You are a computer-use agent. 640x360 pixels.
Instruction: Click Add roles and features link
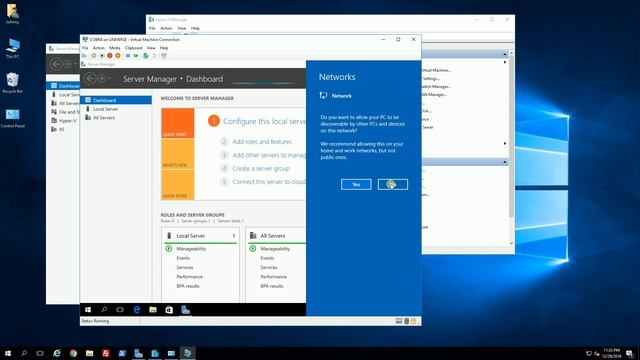point(262,142)
